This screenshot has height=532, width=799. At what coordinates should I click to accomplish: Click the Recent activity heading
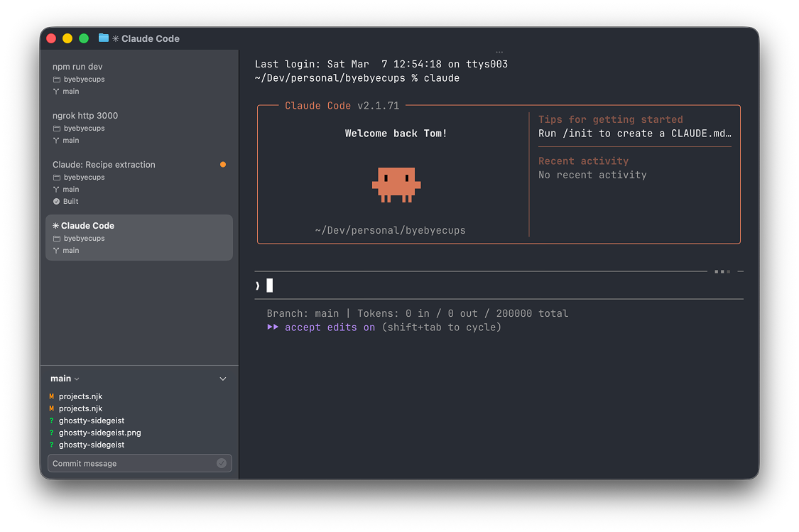coord(584,161)
